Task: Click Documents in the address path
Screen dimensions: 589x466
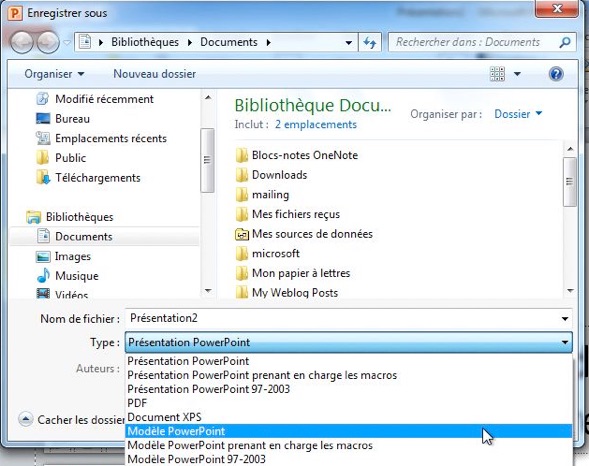Action: coord(229,42)
